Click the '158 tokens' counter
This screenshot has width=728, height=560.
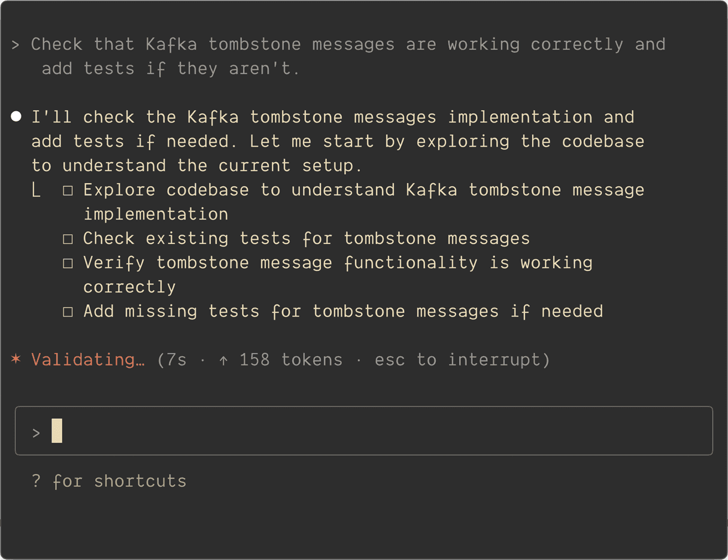[291, 360]
